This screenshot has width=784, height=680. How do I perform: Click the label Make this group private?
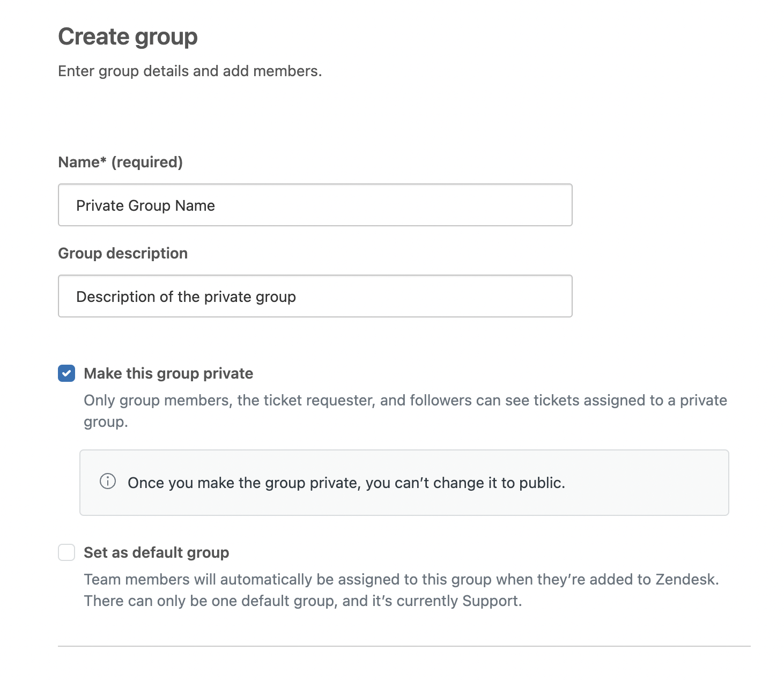[168, 373]
